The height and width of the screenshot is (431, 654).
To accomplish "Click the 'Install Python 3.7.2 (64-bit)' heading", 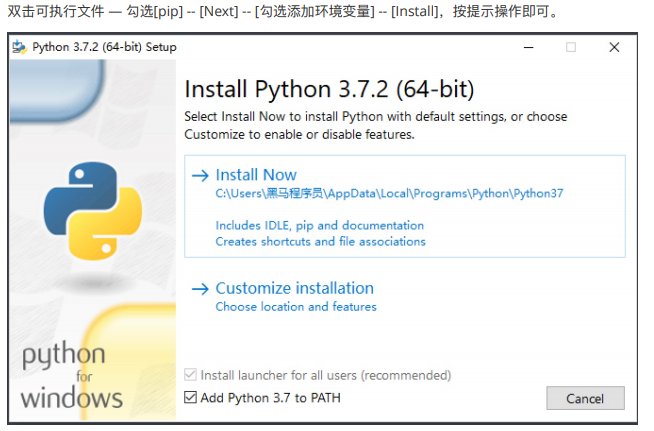I will point(329,89).
